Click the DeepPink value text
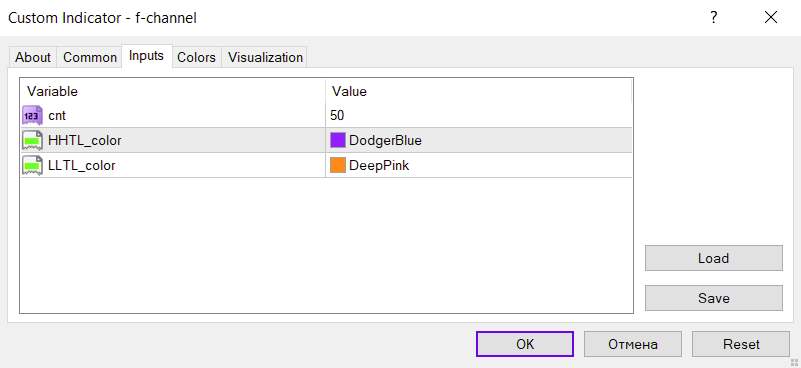Image resolution: width=801 pixels, height=368 pixels. [379, 166]
